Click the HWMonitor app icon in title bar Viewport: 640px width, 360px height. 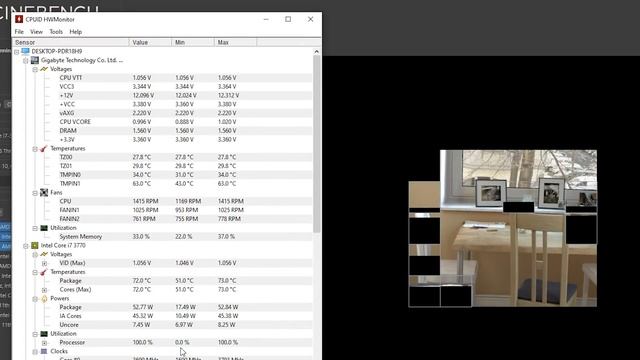click(x=19, y=19)
